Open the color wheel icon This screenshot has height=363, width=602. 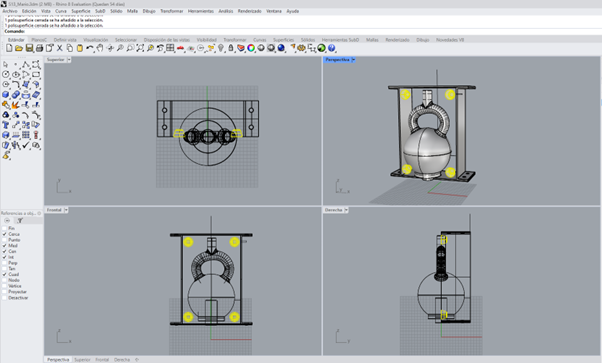pyautogui.click(x=251, y=48)
